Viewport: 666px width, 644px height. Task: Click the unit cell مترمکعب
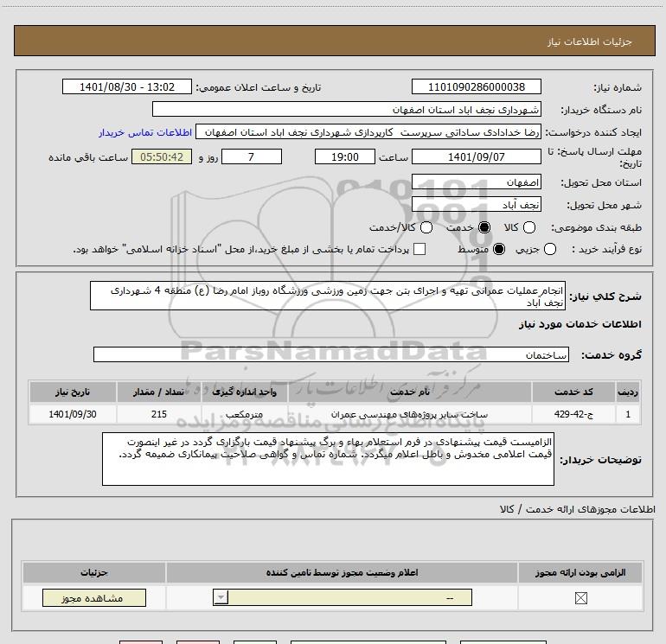(x=244, y=414)
